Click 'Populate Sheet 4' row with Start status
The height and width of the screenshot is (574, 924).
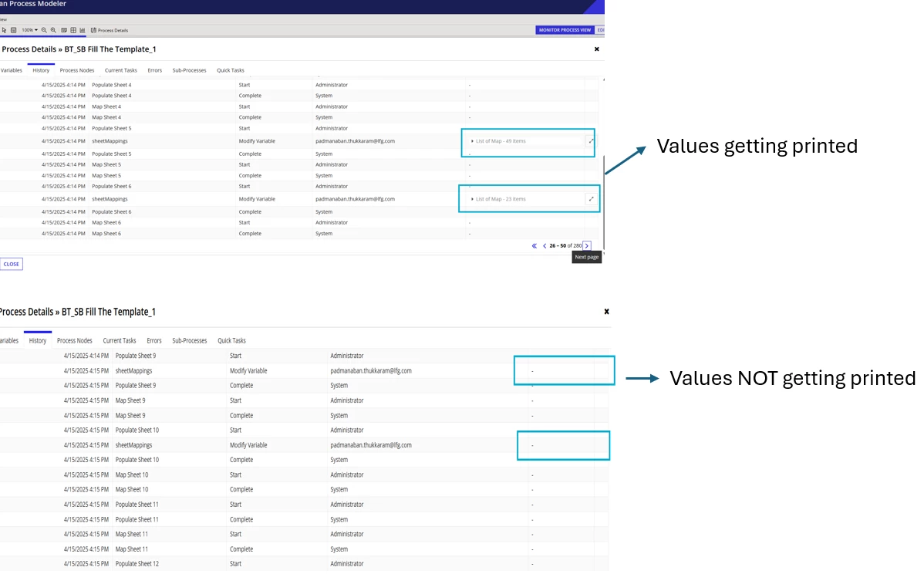click(x=299, y=85)
